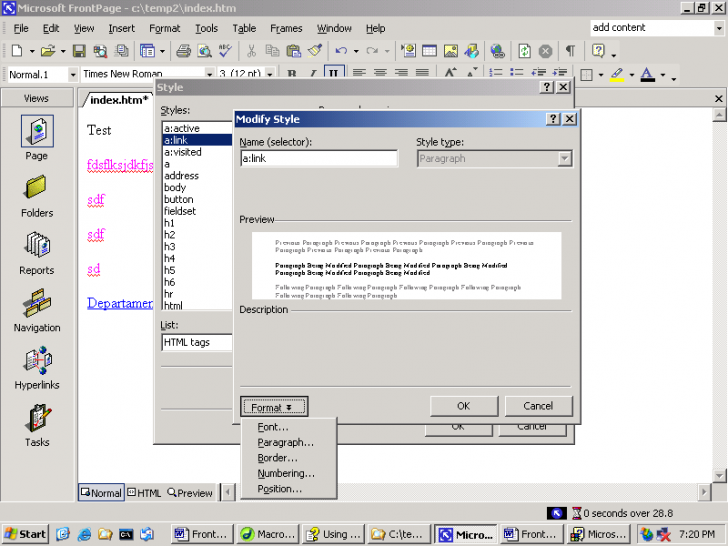This screenshot has width=728, height=546.
Task: Choose Font... from the Format menu
Action: (x=273, y=428)
